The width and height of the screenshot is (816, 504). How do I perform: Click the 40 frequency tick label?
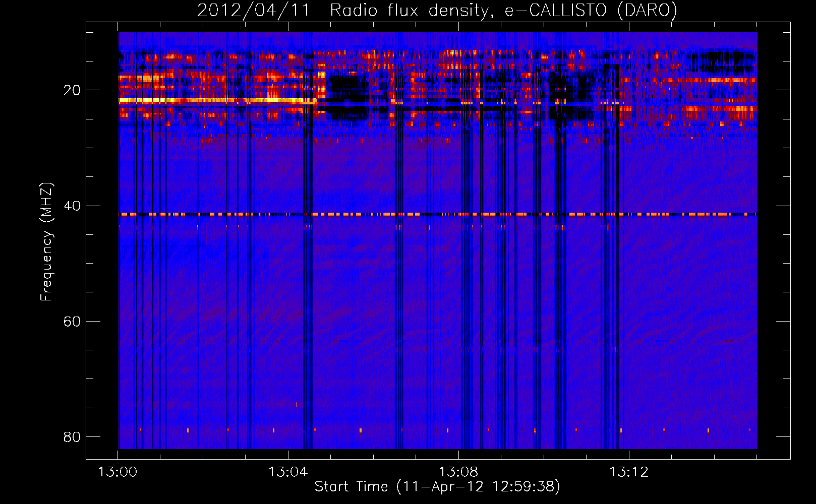tap(72, 206)
